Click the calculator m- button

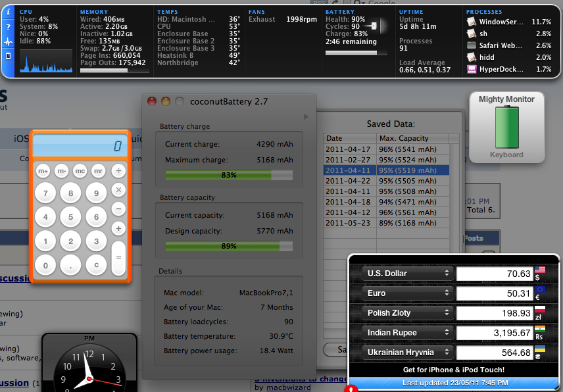pos(61,171)
